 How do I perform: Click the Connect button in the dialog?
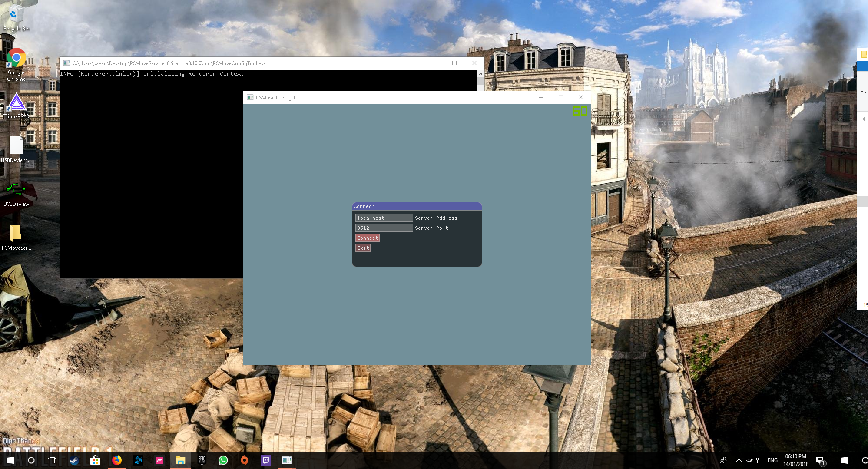[368, 238]
